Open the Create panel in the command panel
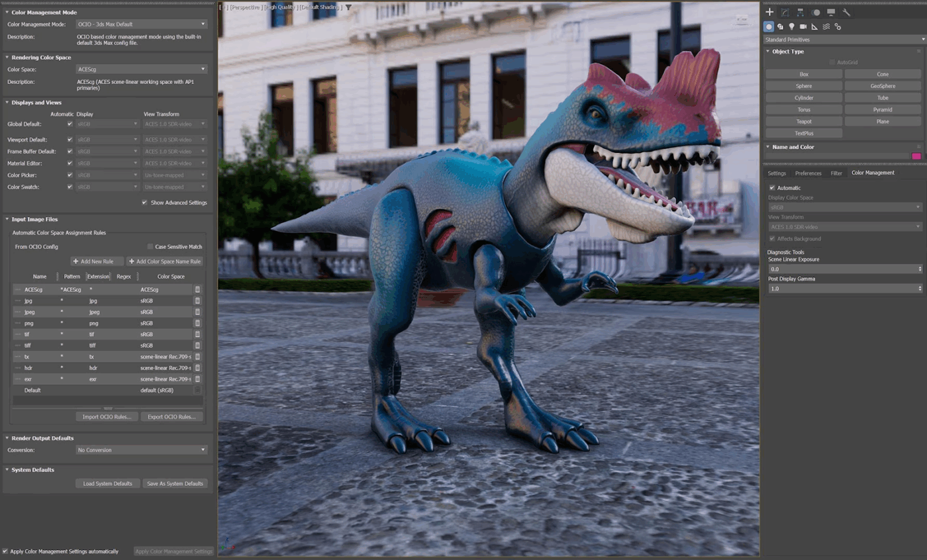The width and height of the screenshot is (927, 560). tap(769, 13)
